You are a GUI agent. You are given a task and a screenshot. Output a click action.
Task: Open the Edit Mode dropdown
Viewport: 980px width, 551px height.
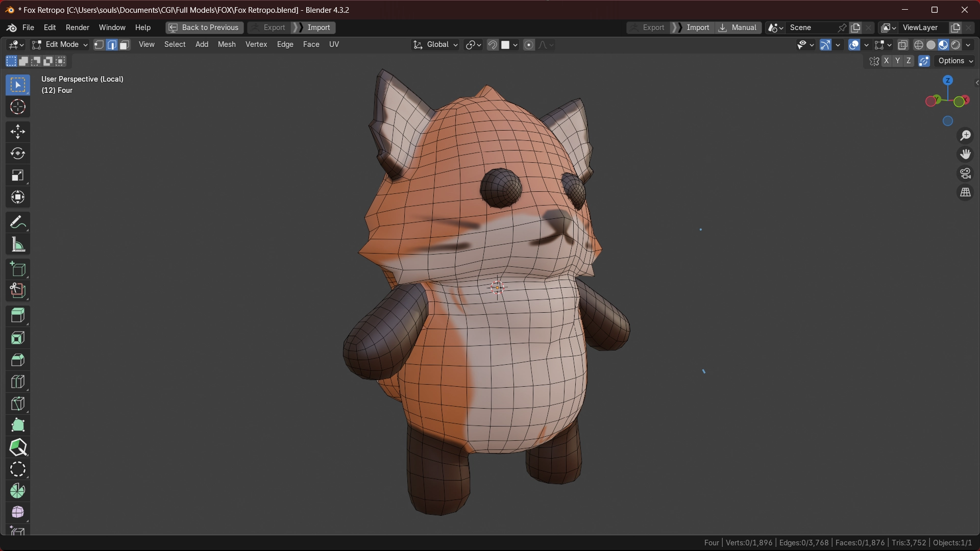60,45
